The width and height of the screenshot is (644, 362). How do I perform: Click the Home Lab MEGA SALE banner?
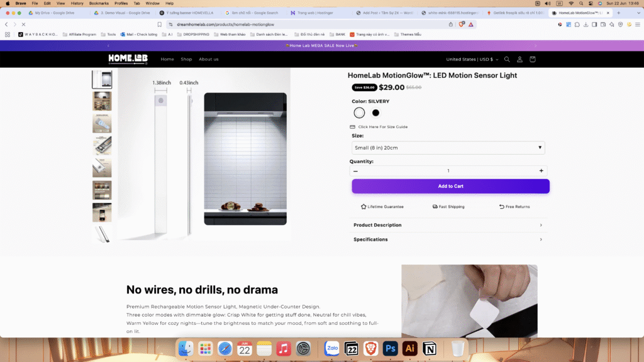tap(321, 45)
